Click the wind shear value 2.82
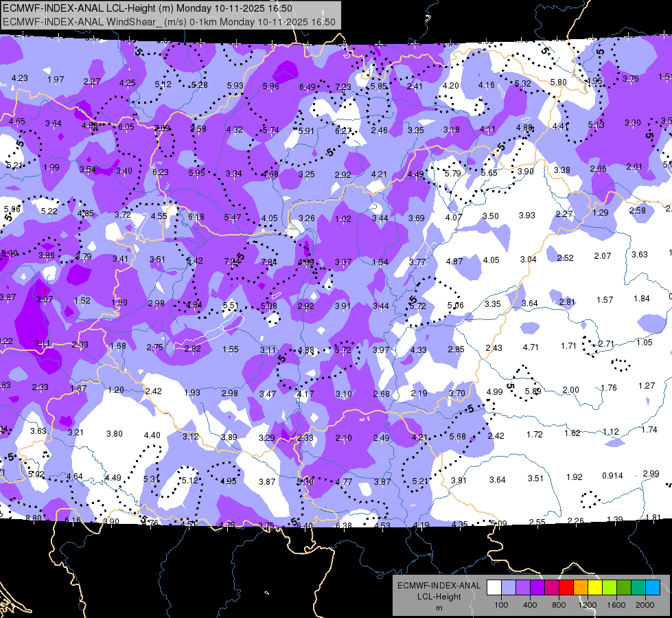Image resolution: width=672 pixels, height=618 pixels. pyautogui.click(x=192, y=349)
